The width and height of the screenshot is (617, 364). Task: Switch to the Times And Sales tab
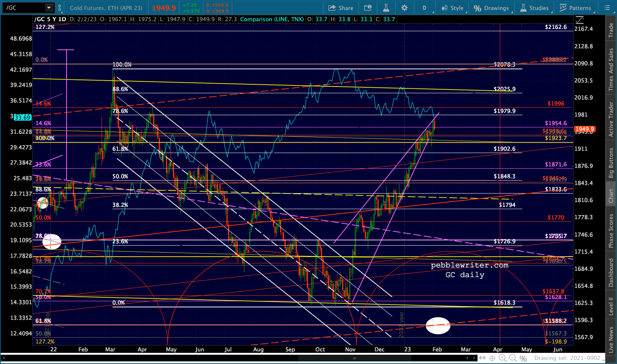click(611, 69)
